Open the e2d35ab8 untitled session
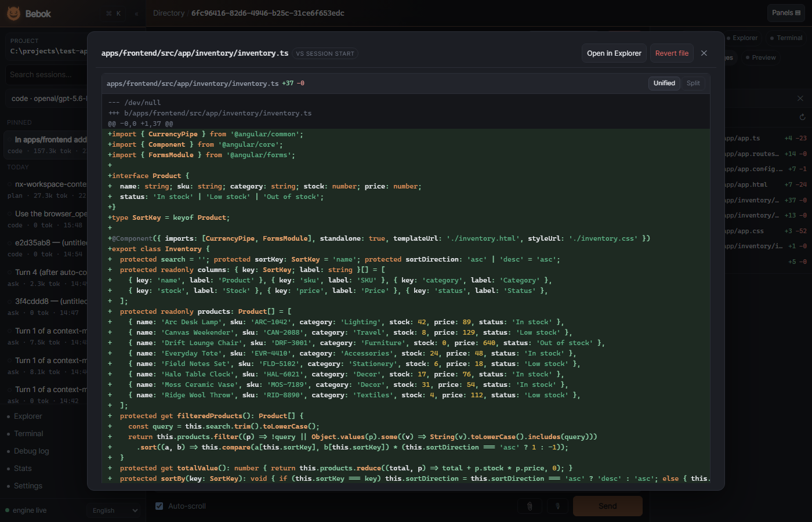Screen dimensions: 812x522 pos(46,248)
